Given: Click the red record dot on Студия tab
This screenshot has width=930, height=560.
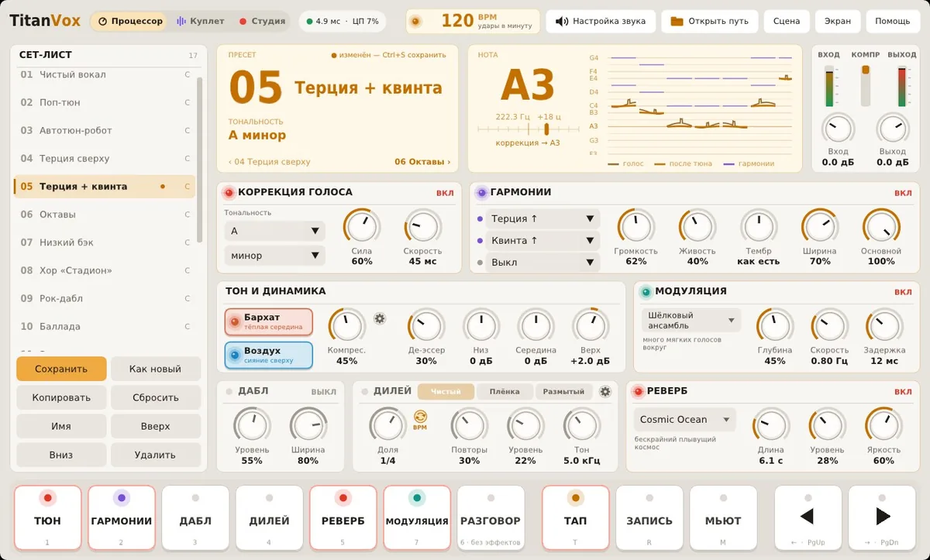Looking at the screenshot, I should click(243, 22).
